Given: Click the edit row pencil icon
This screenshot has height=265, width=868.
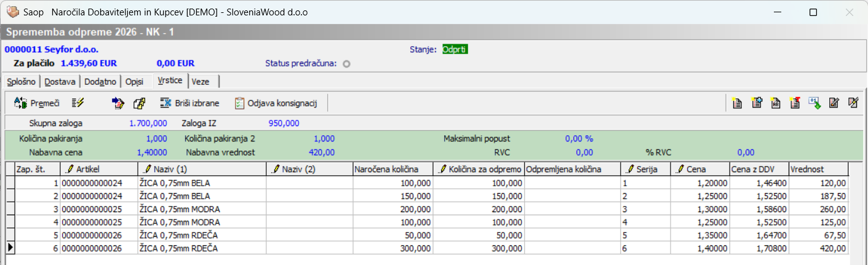Looking at the screenshot, I should pyautogui.click(x=834, y=103).
